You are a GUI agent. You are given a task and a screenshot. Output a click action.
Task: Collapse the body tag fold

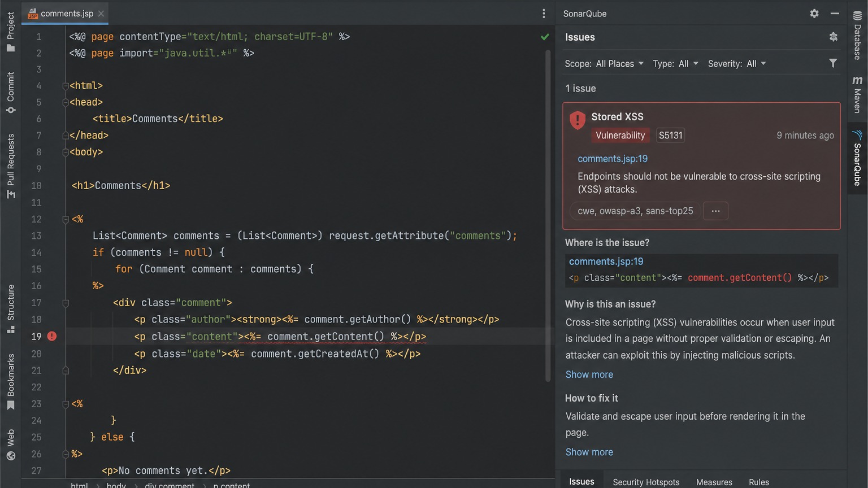(66, 152)
